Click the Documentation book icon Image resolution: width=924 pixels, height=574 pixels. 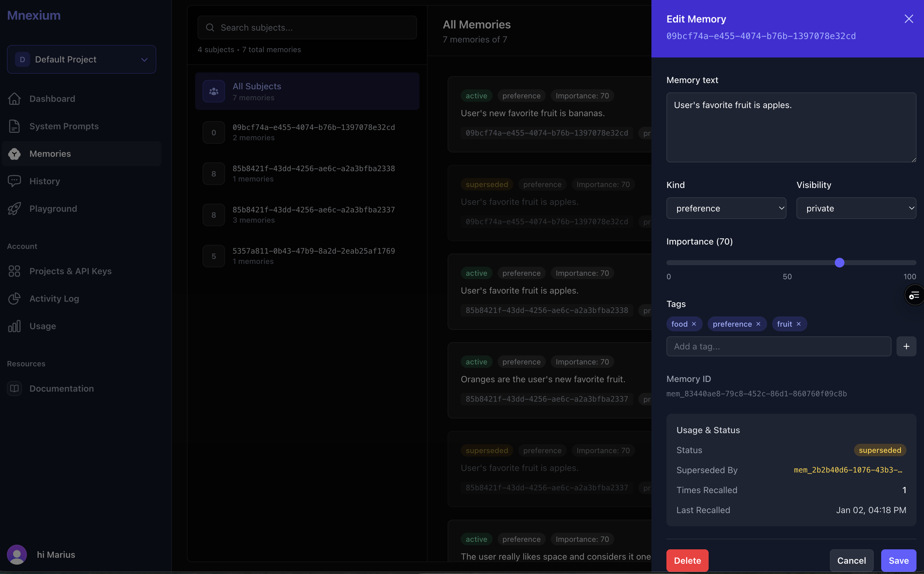[x=14, y=388]
